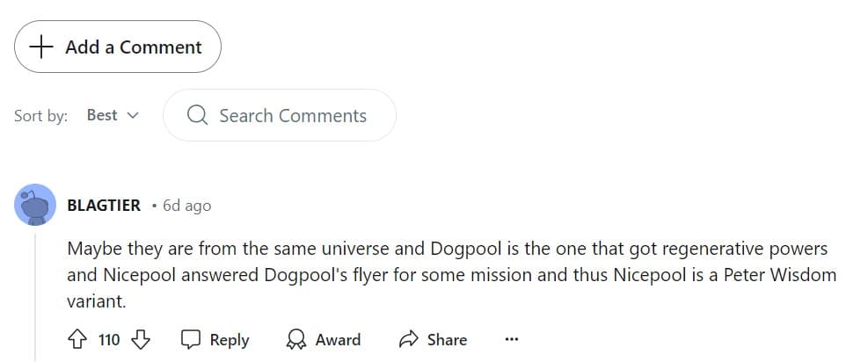Screen dimensions: 868x362
Task: Upvote BLAGTIER's comment
Action: (x=76, y=339)
